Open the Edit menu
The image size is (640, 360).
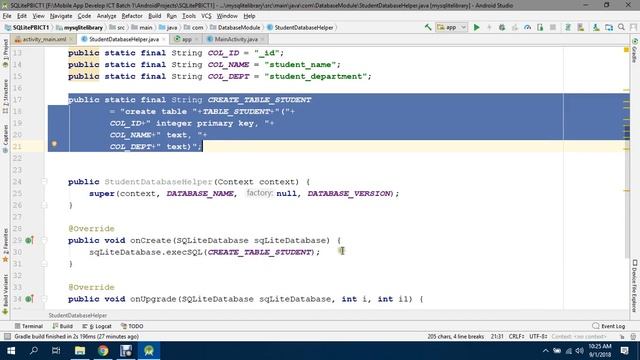tap(22, 16)
